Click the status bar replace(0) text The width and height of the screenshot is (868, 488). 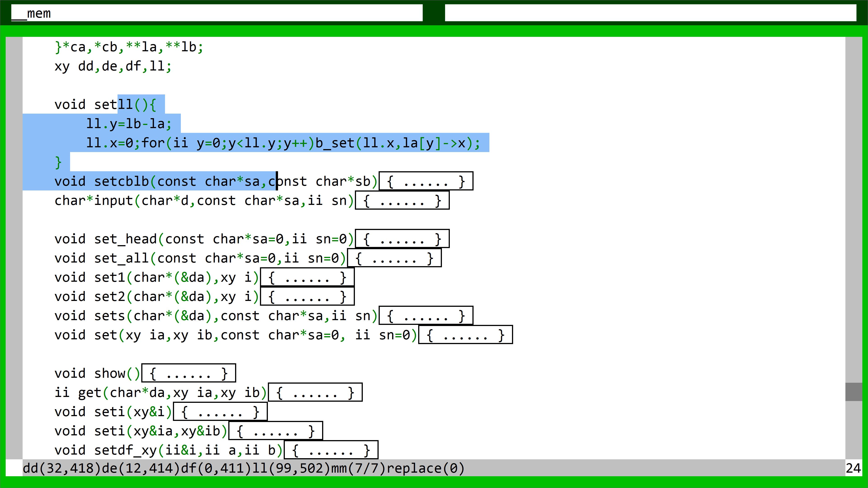click(x=425, y=469)
